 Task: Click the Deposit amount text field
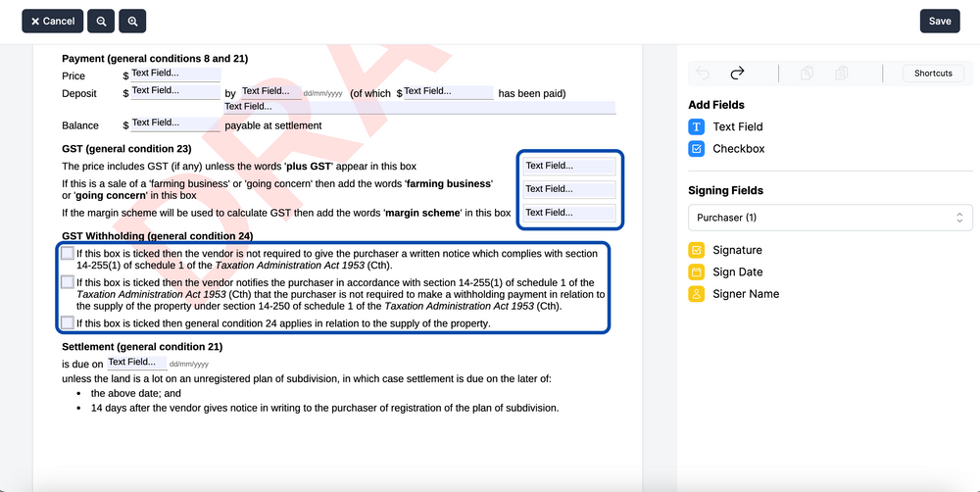[175, 92]
